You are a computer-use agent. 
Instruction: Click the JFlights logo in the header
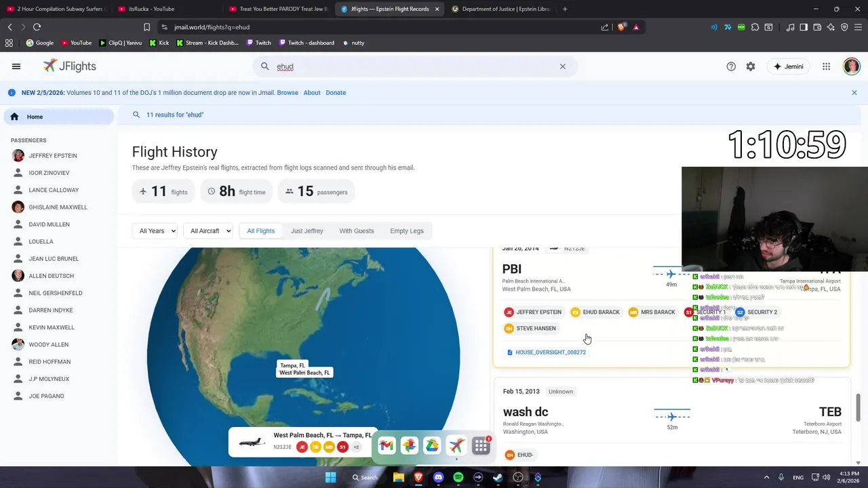point(70,66)
